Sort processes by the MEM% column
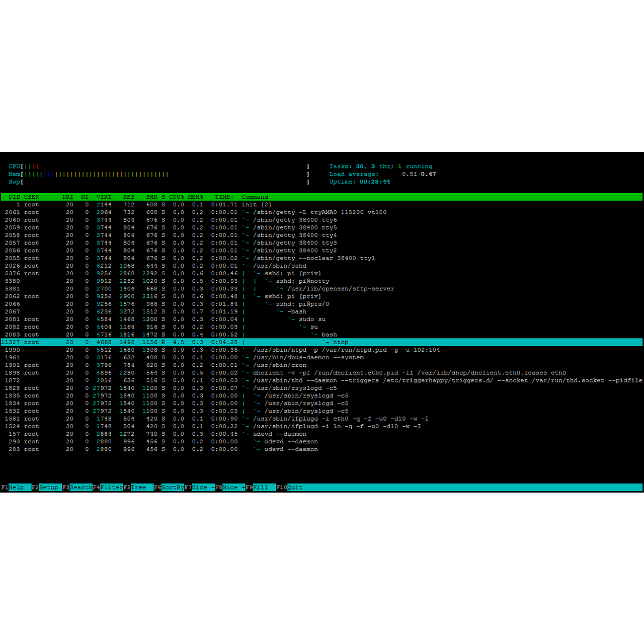 coord(196,197)
